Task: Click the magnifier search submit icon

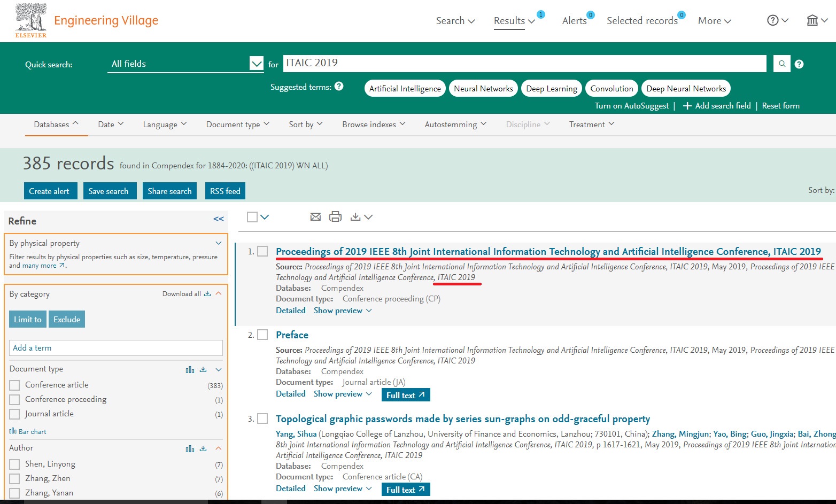Action: [x=782, y=64]
